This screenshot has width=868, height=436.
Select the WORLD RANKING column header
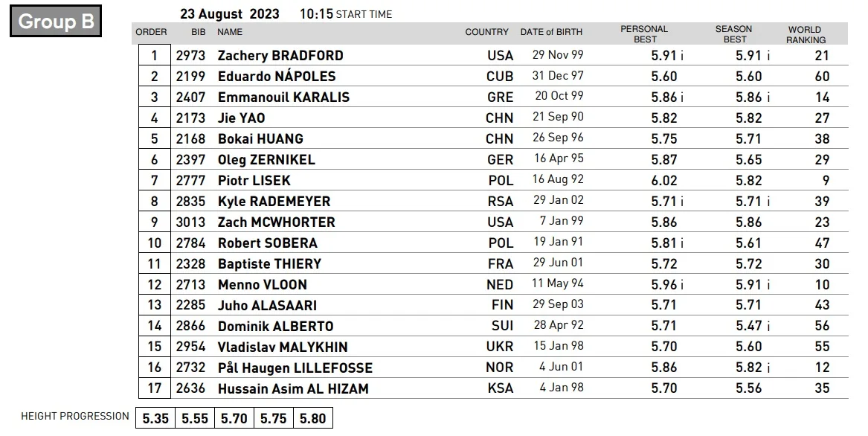pyautogui.click(x=806, y=34)
